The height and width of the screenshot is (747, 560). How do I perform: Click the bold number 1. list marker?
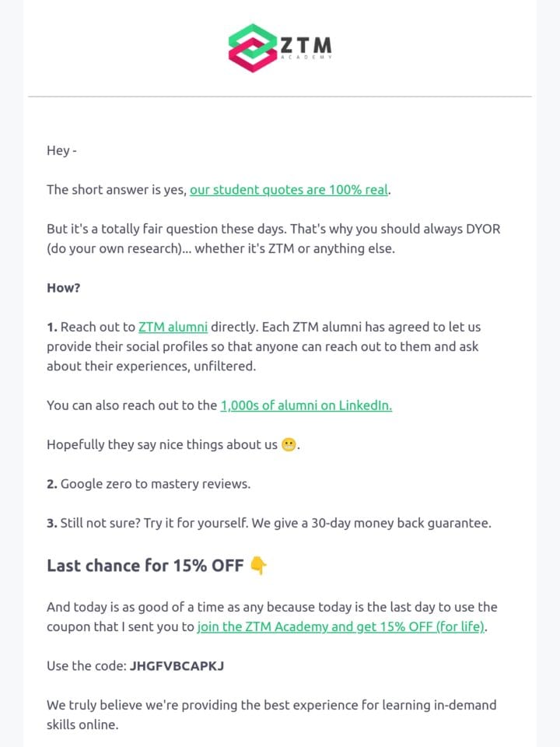[x=52, y=328]
